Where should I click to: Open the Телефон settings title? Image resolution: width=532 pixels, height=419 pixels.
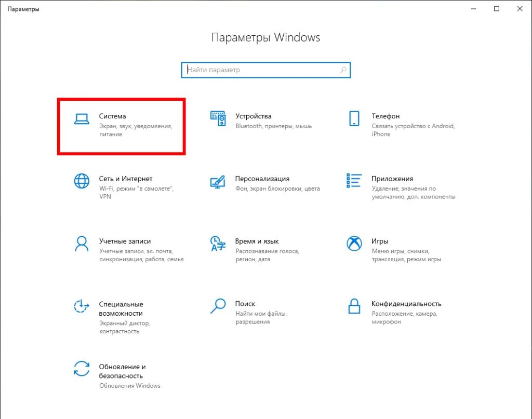[x=385, y=116]
